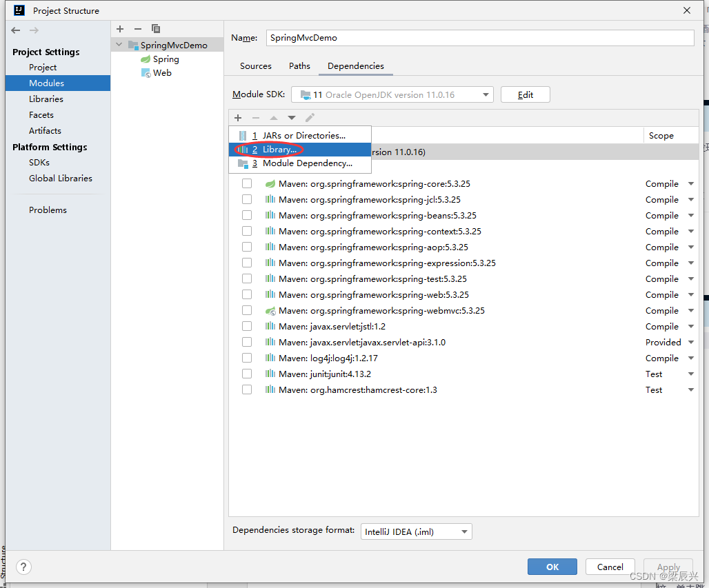Toggle export checkbox for spring-test
The width and height of the screenshot is (709, 588).
tap(247, 279)
